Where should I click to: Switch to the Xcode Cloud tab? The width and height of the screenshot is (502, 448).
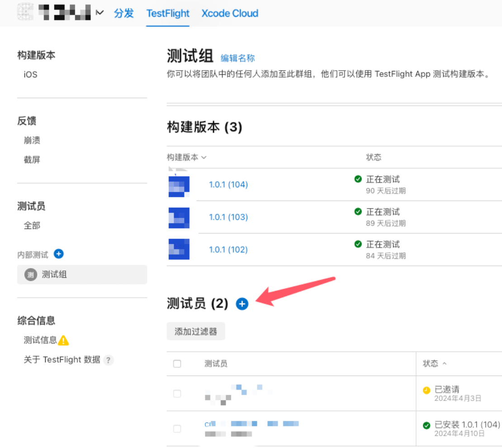[230, 14]
